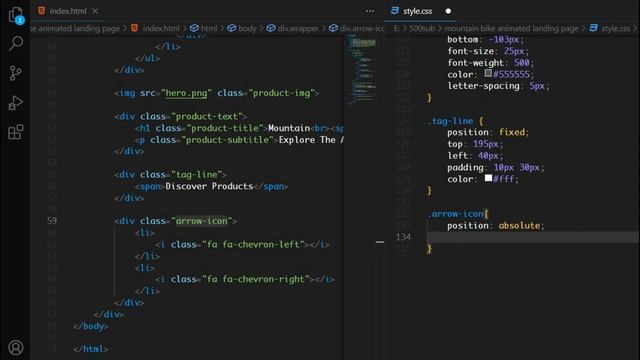Click line number 59 in the gutter
640x360 pixels.
(52, 221)
